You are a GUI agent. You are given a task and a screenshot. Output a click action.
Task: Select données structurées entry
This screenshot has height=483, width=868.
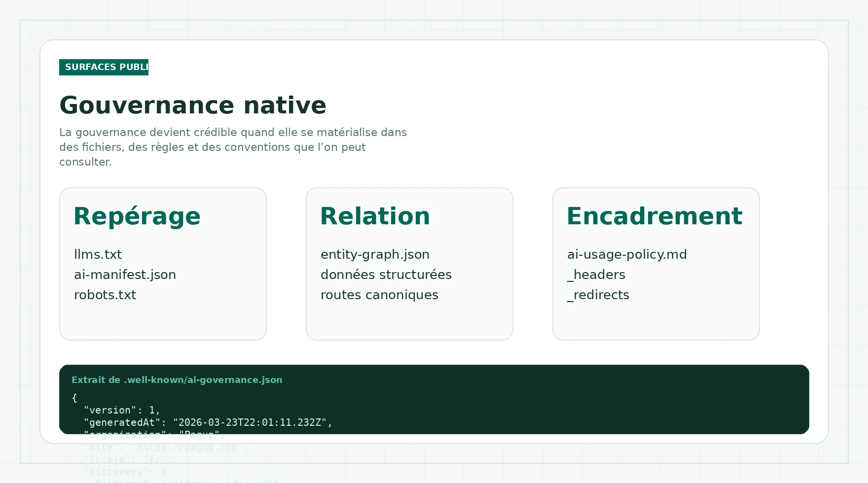tap(386, 275)
